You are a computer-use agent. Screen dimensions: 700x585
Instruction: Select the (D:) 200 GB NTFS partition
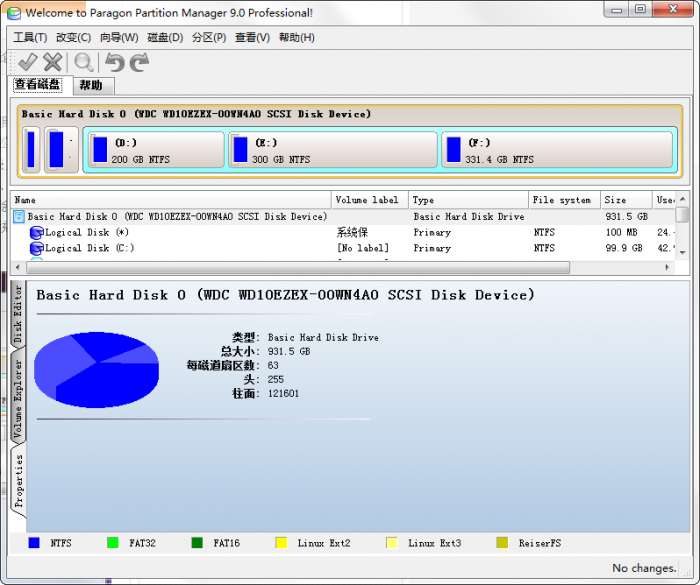(155, 150)
